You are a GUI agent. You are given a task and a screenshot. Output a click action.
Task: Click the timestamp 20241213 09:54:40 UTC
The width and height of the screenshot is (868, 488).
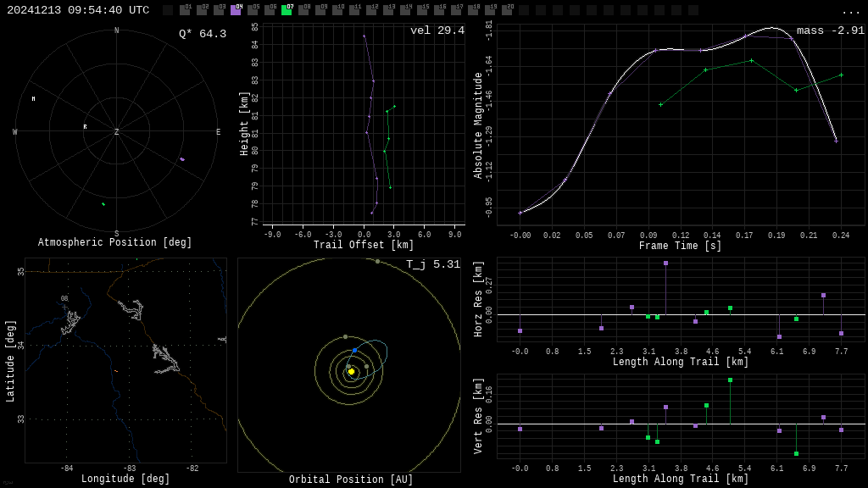(x=78, y=10)
